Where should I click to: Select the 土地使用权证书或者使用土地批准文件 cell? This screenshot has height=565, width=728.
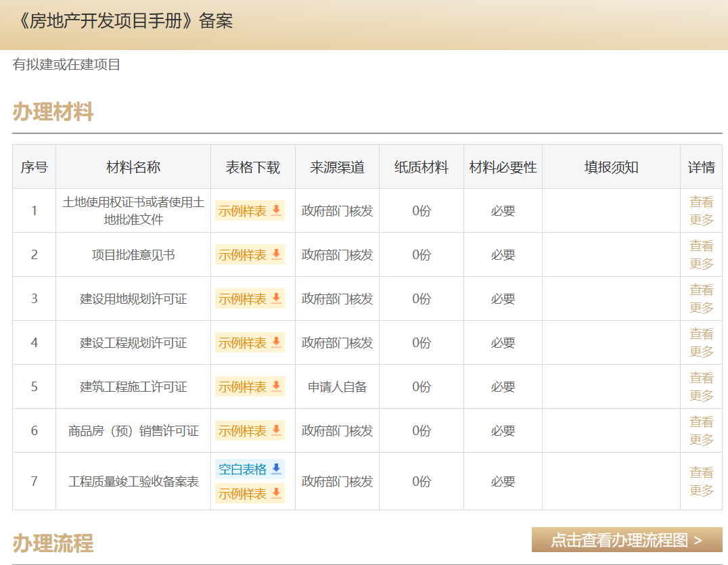[x=133, y=210]
